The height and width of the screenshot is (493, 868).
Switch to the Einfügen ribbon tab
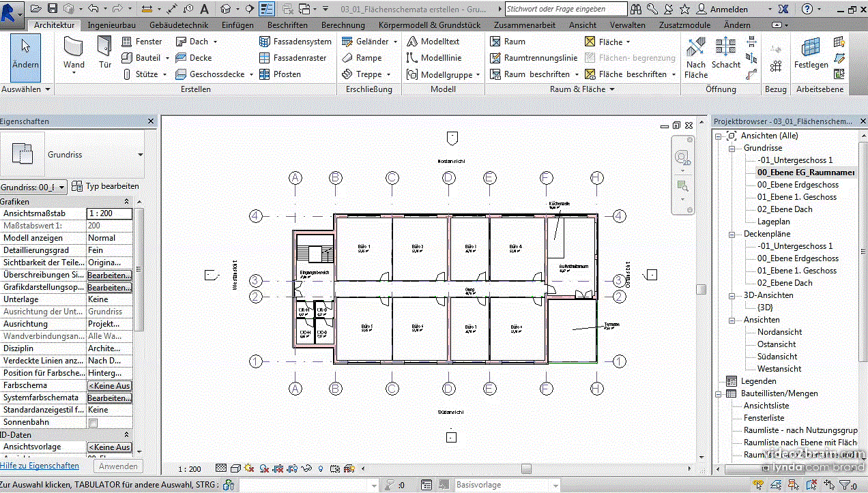tap(237, 25)
